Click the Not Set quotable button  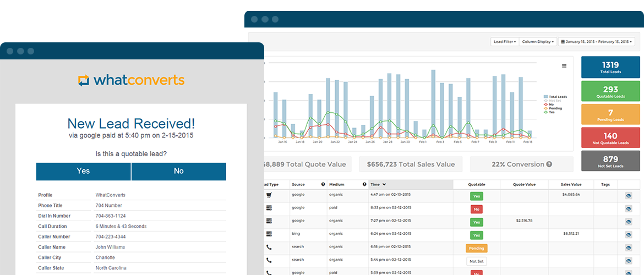tap(477, 261)
